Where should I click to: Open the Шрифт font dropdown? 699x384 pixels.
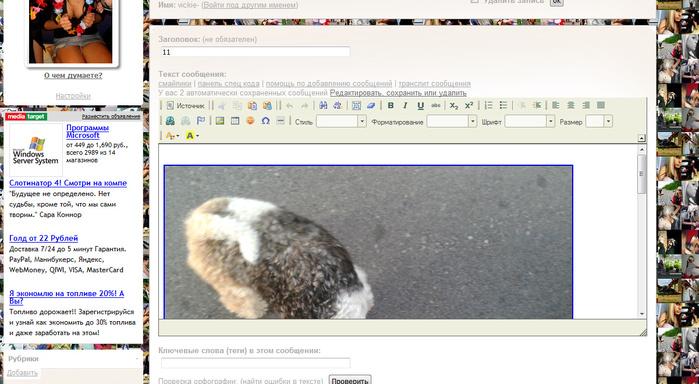[530, 121]
